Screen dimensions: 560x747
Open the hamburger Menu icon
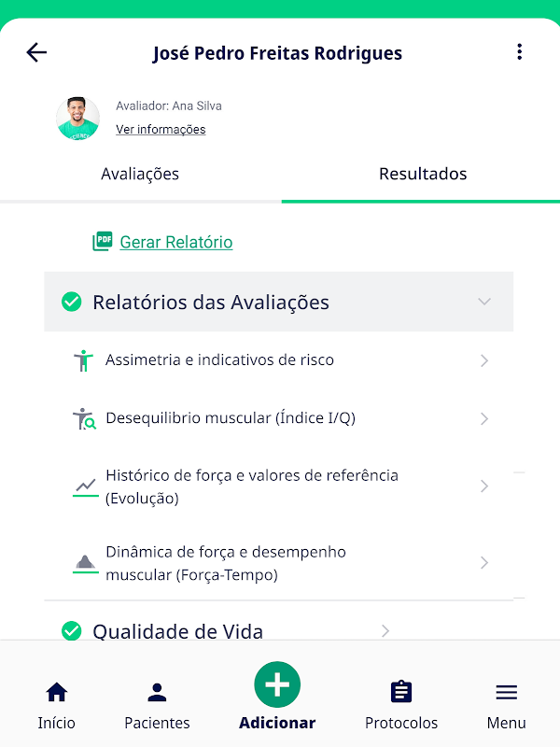tap(506, 693)
